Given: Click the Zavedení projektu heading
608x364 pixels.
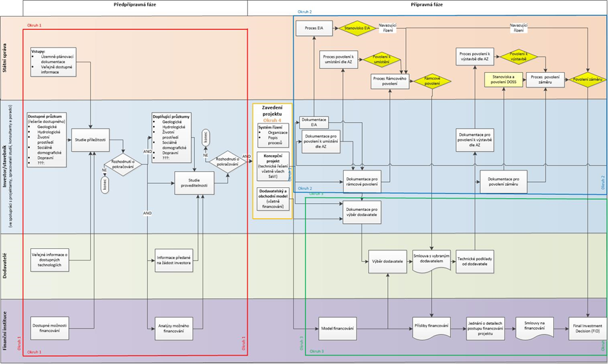Looking at the screenshot, I should click(272, 111).
